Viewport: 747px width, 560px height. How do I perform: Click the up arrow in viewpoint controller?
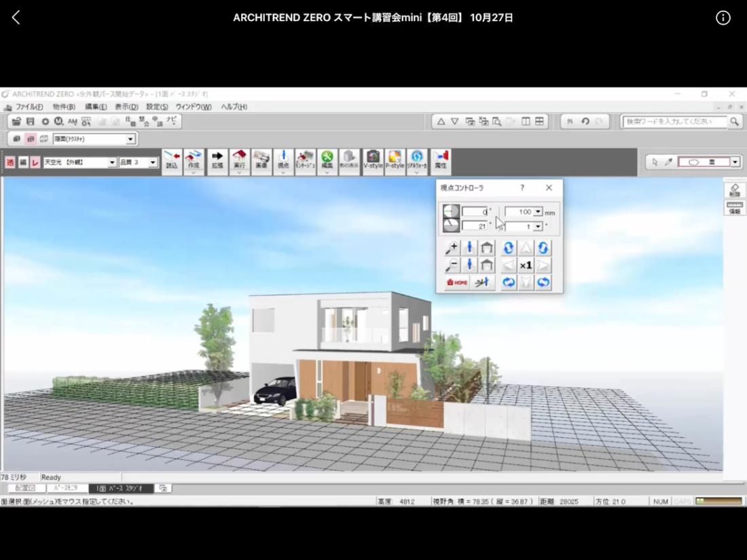(x=526, y=248)
